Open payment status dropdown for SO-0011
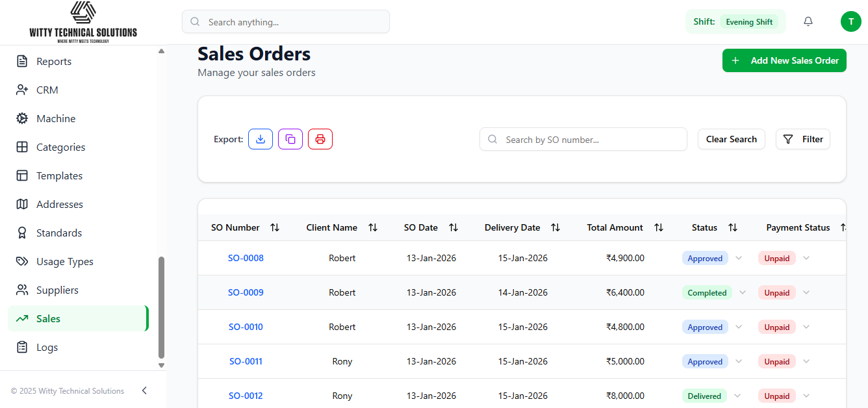Screen dimensions: 868x408 pos(806,361)
